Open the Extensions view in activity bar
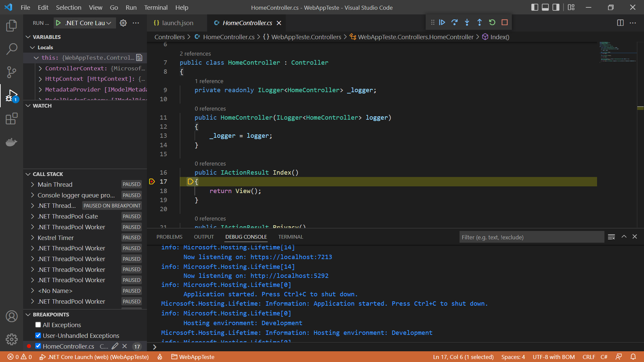 pyautogui.click(x=11, y=119)
